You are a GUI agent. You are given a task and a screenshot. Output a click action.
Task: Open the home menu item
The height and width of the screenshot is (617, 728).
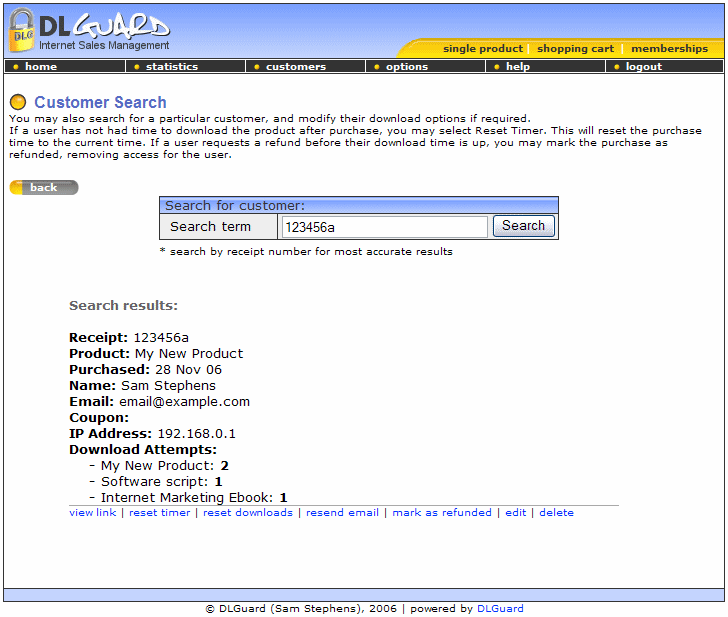(41, 67)
